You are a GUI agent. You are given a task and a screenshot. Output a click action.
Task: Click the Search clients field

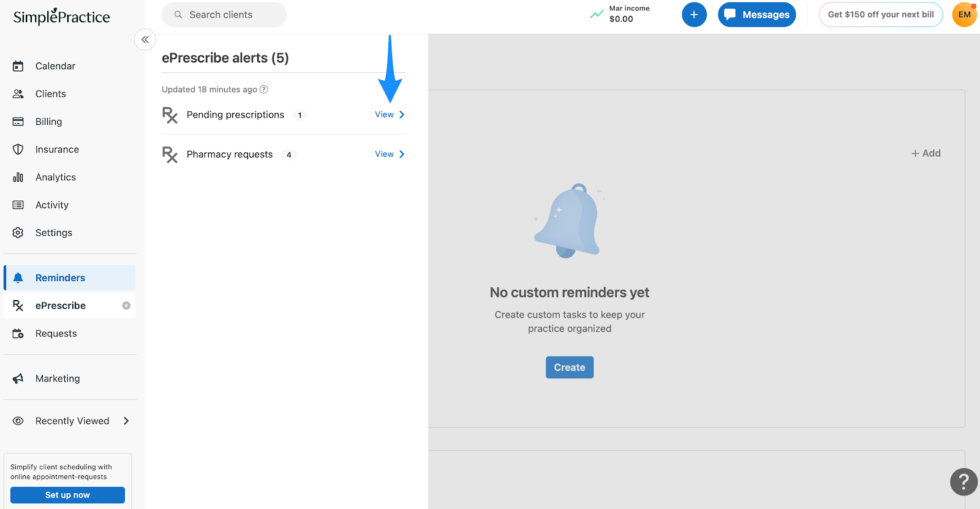[224, 15]
